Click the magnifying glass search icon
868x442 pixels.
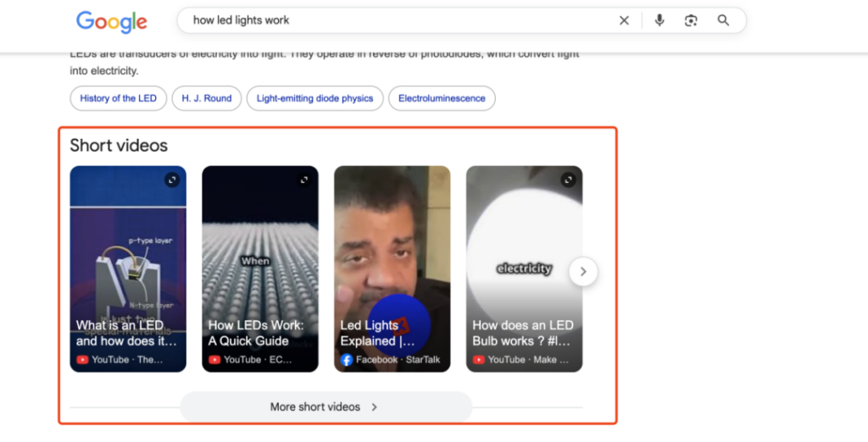point(723,20)
